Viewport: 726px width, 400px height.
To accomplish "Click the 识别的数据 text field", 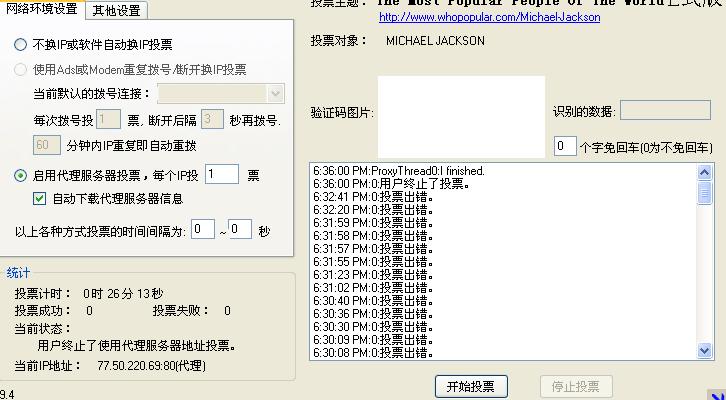I will point(665,112).
